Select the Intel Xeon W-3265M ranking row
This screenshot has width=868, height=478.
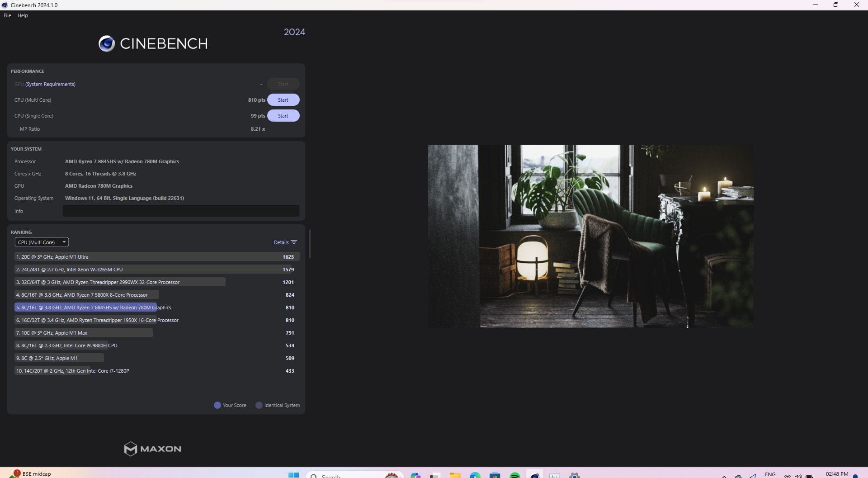point(156,270)
